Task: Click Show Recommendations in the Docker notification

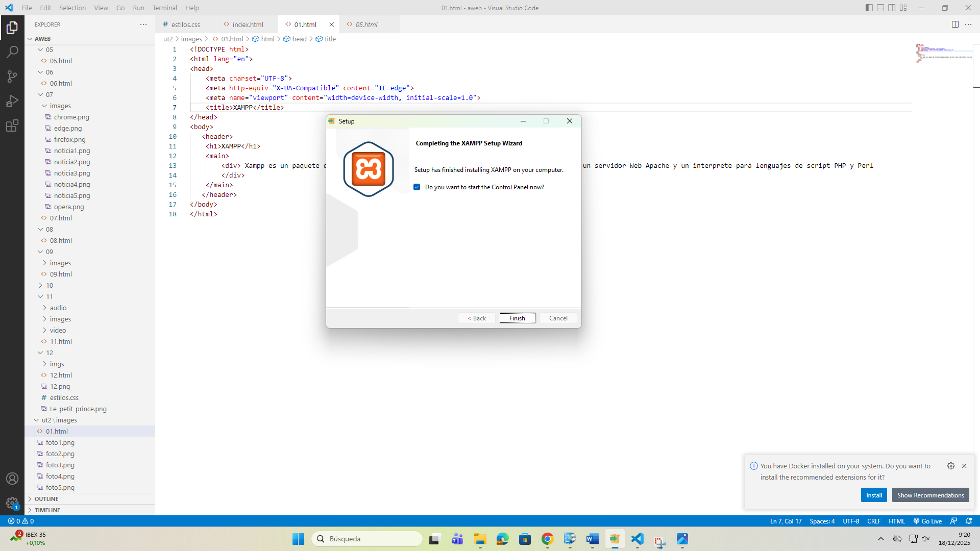Action: pos(930,495)
